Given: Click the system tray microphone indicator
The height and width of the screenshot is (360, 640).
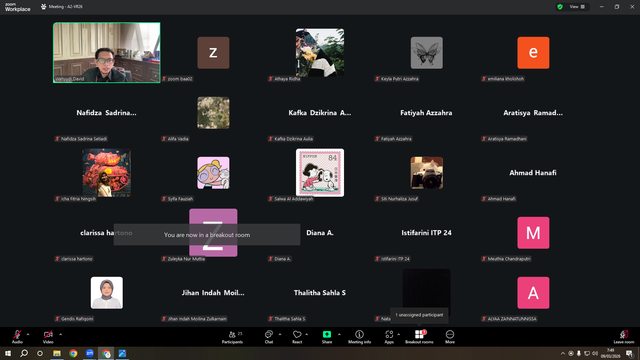Looking at the screenshot, I should click(x=579, y=353).
